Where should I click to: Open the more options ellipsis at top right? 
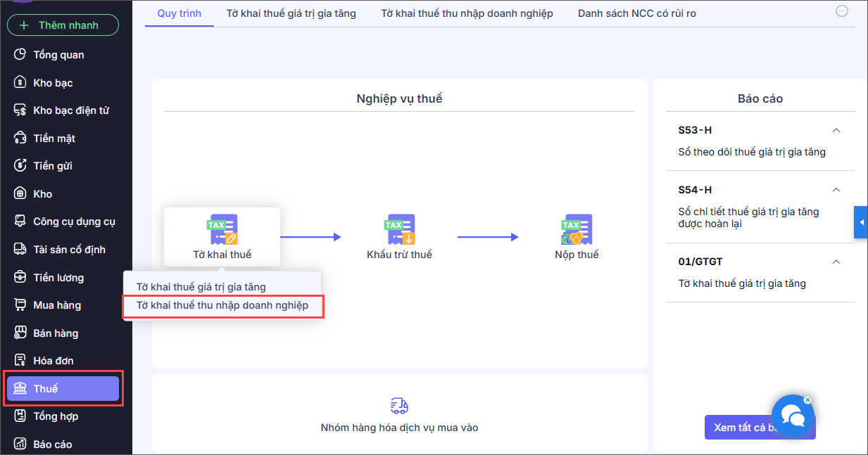(x=841, y=11)
